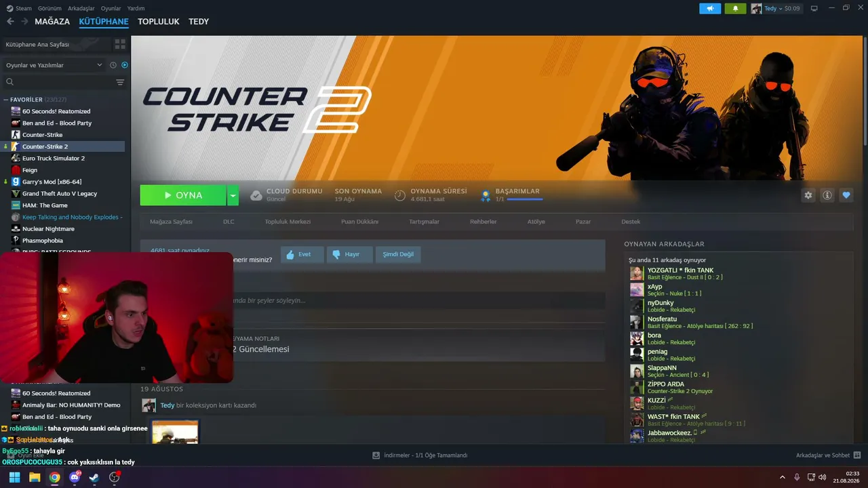Open the DLC link

[x=229, y=222]
